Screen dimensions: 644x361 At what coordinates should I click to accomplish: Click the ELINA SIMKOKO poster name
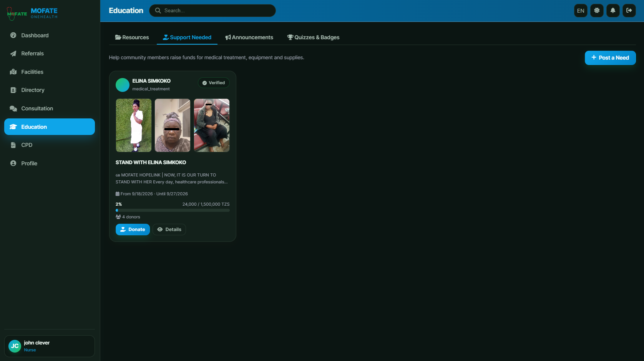point(151,81)
